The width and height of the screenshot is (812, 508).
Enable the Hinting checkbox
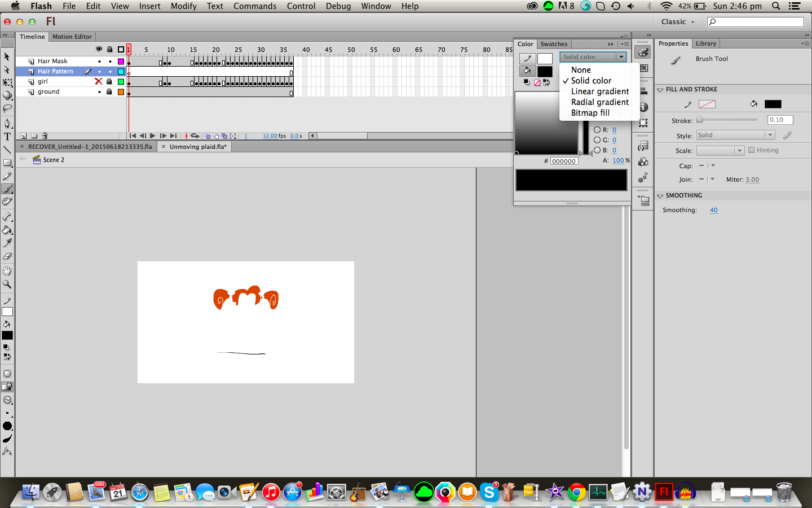(751, 150)
